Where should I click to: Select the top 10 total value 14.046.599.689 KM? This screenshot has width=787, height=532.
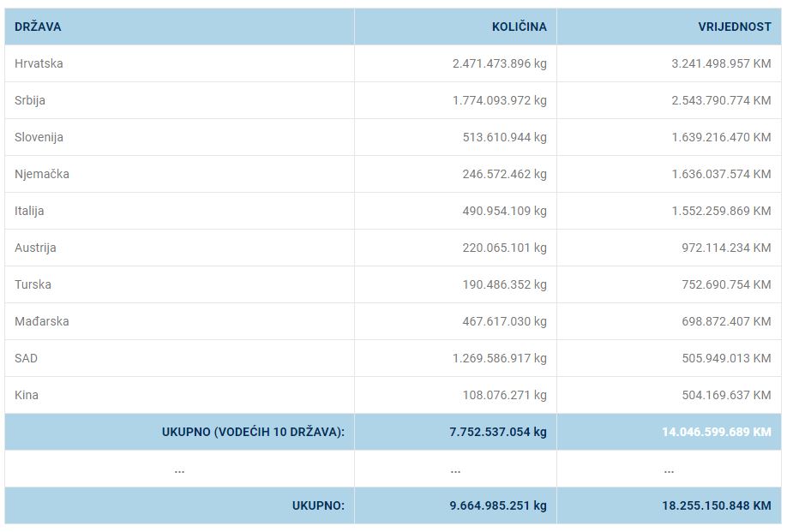click(x=716, y=432)
